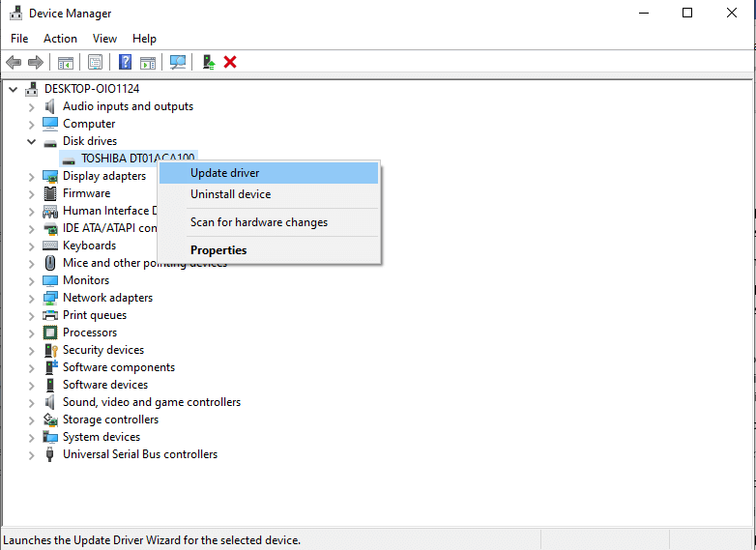Select the Human Interface Devices label
The height and width of the screenshot is (550, 756).
tap(110, 211)
